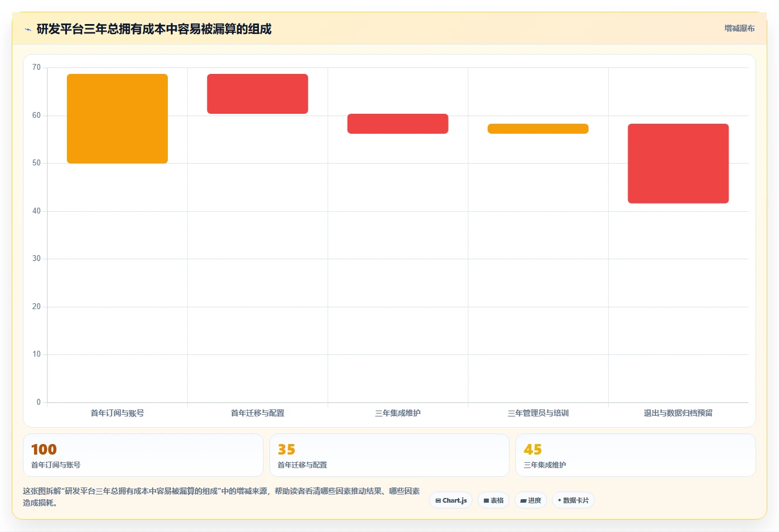Screen dimensions: 779x532
Task: Click the description paragraph starting 这张图拆解
Action: click(x=221, y=497)
